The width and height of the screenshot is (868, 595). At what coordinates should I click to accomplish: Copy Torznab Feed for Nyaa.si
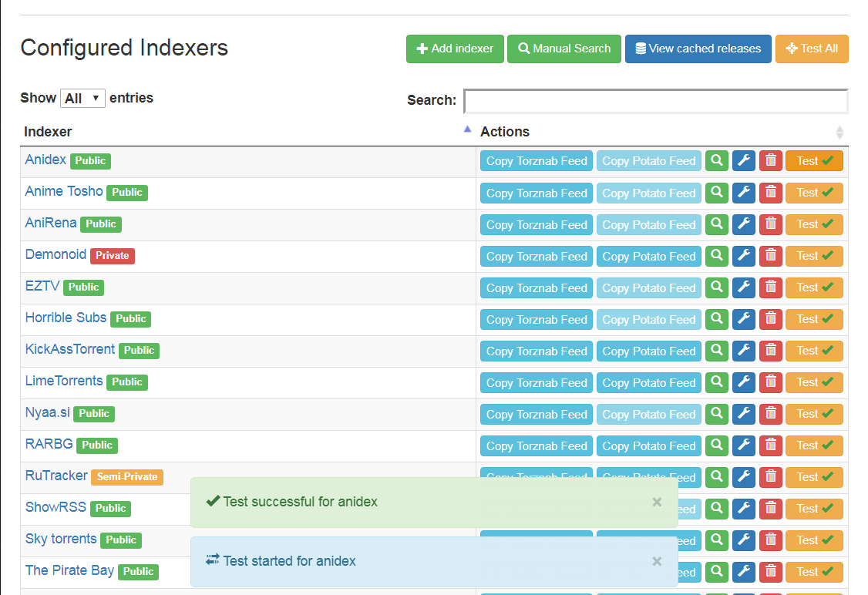[537, 413]
